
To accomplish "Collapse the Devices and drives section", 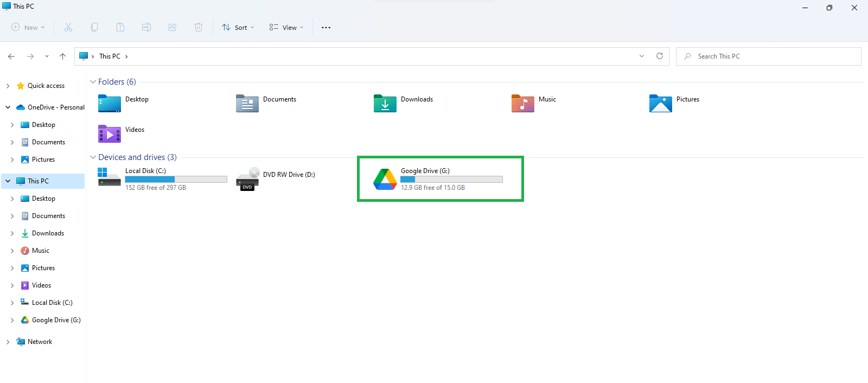I will [93, 157].
